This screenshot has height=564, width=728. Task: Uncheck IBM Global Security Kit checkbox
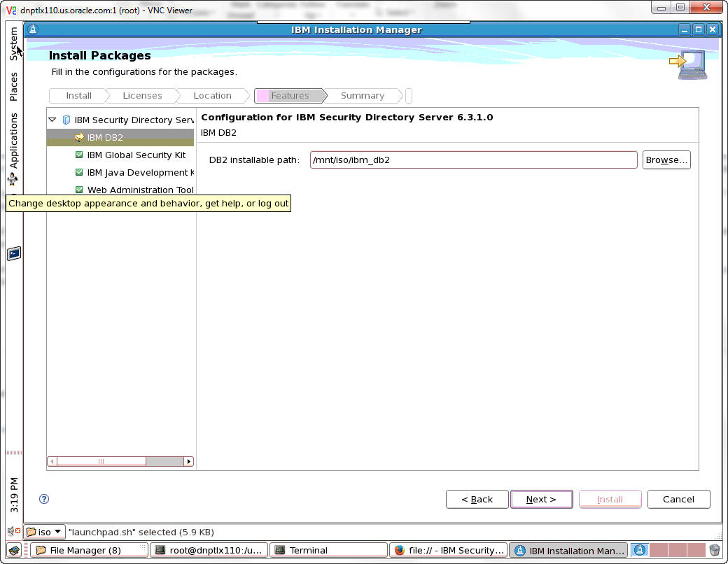(79, 155)
